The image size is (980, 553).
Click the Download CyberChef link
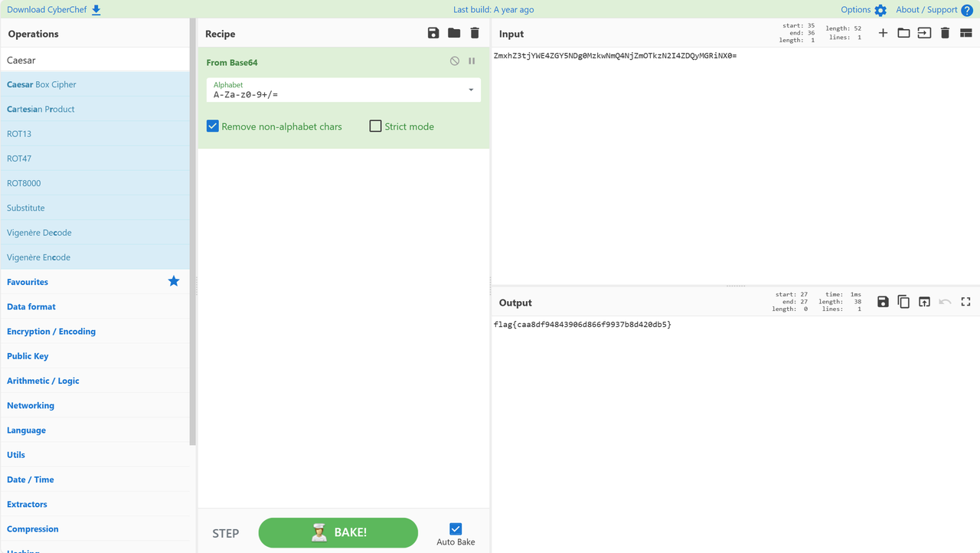coord(54,10)
